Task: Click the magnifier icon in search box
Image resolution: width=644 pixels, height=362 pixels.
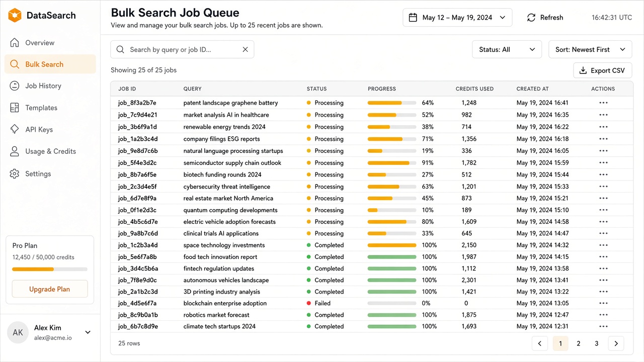Action: (x=120, y=49)
